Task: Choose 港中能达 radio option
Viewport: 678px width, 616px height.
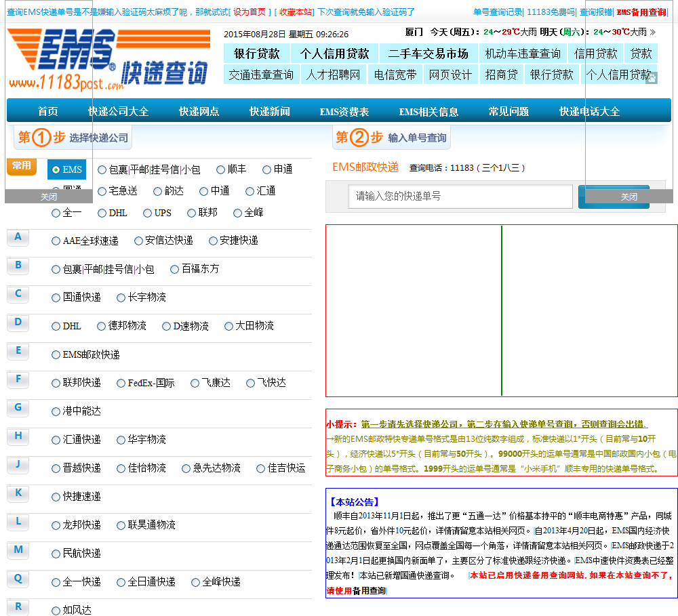Action: [56, 412]
